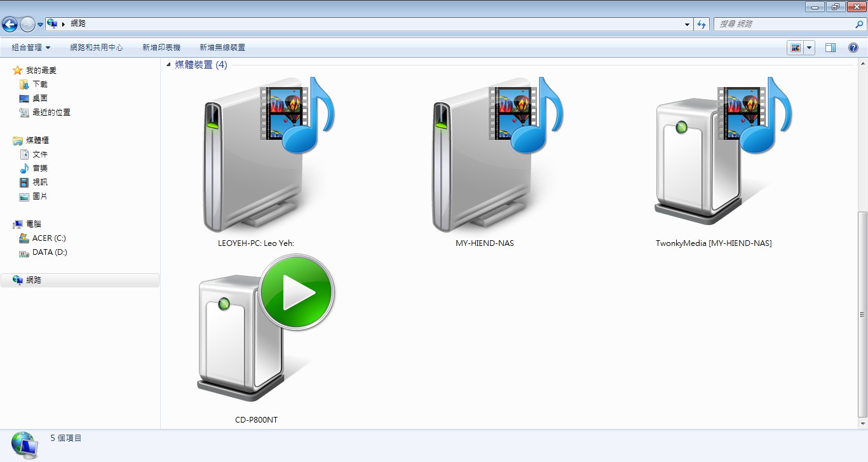The height and width of the screenshot is (462, 868).
Task: Click the Back navigation arrow
Action: coord(10,24)
